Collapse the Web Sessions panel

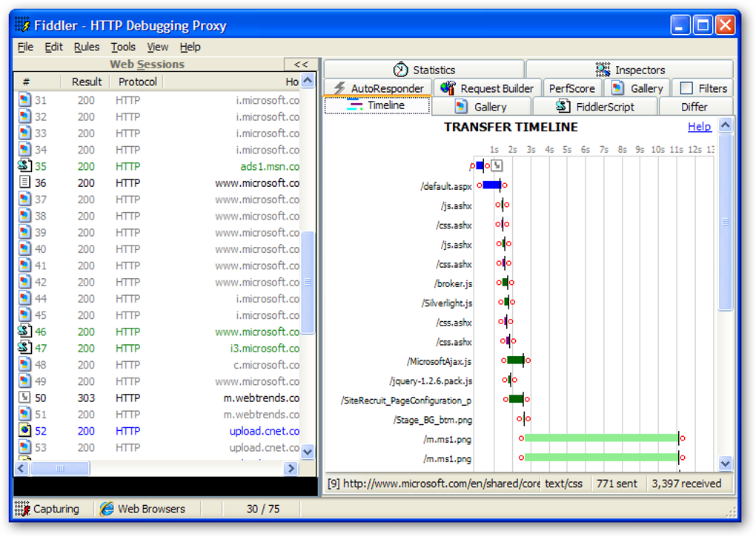click(299, 64)
